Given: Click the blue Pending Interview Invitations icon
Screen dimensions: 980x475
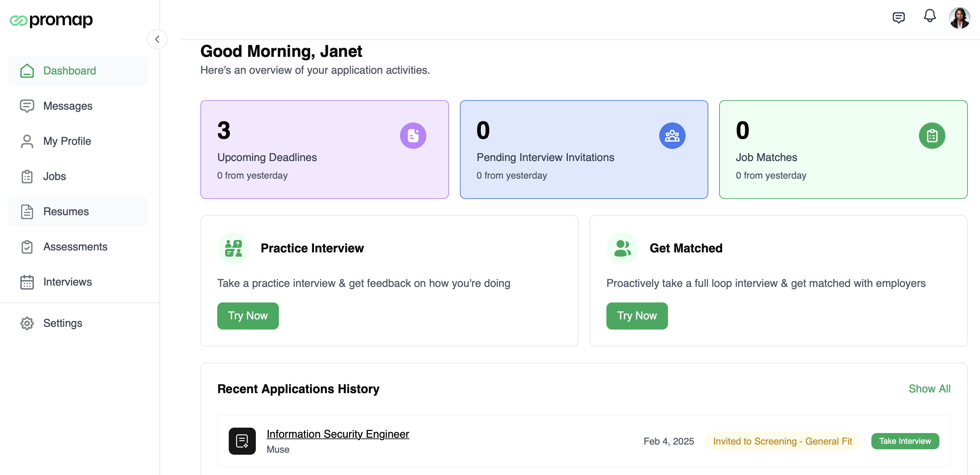Looking at the screenshot, I should [x=672, y=136].
